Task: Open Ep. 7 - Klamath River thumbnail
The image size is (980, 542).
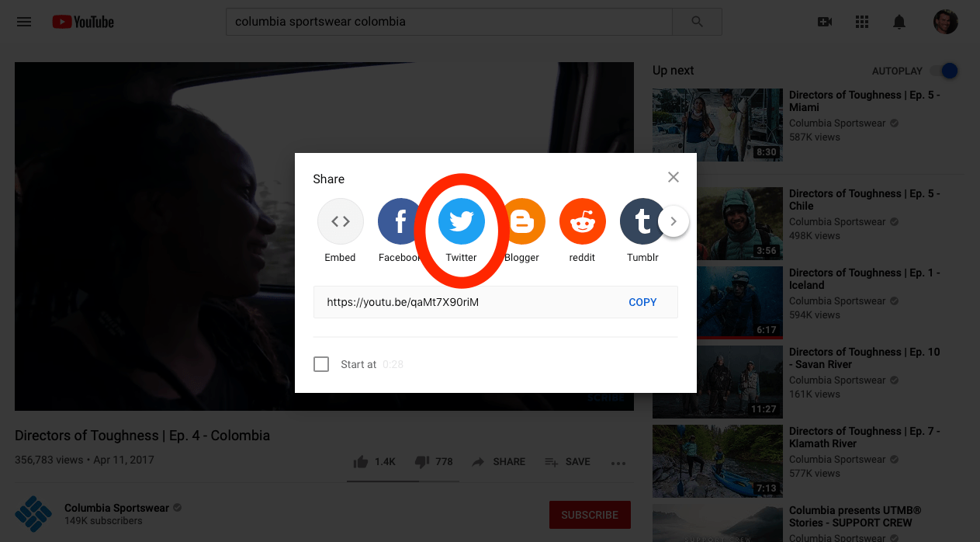Action: click(718, 461)
